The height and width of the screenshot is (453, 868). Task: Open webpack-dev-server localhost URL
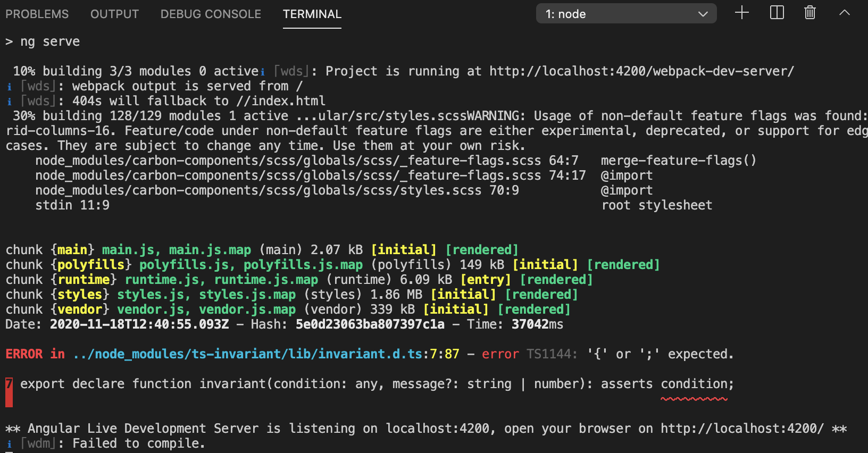coord(641,71)
